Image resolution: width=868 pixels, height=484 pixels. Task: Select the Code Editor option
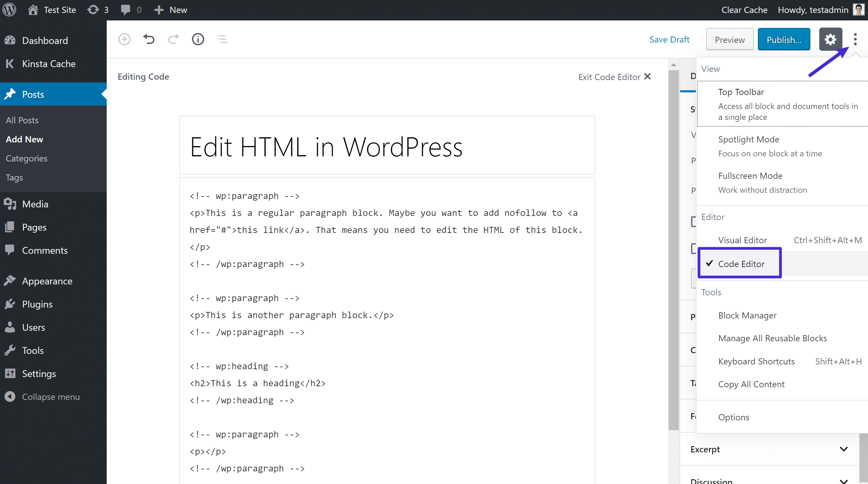point(742,264)
